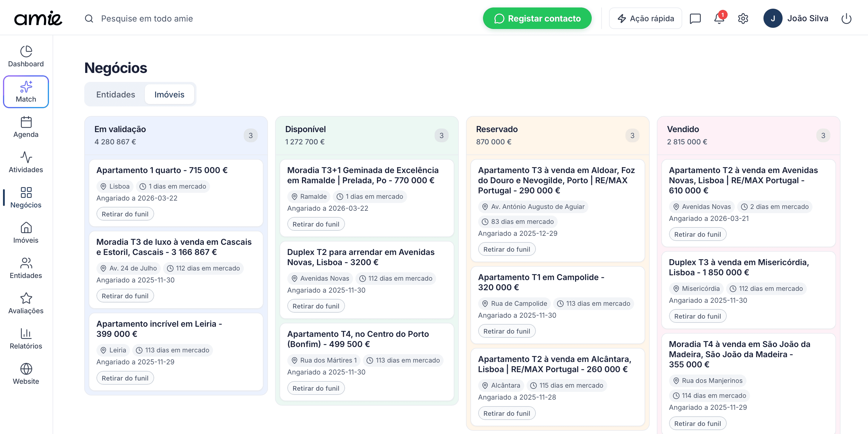View Relatórios reports
This screenshot has height=434, width=868.
tap(26, 338)
